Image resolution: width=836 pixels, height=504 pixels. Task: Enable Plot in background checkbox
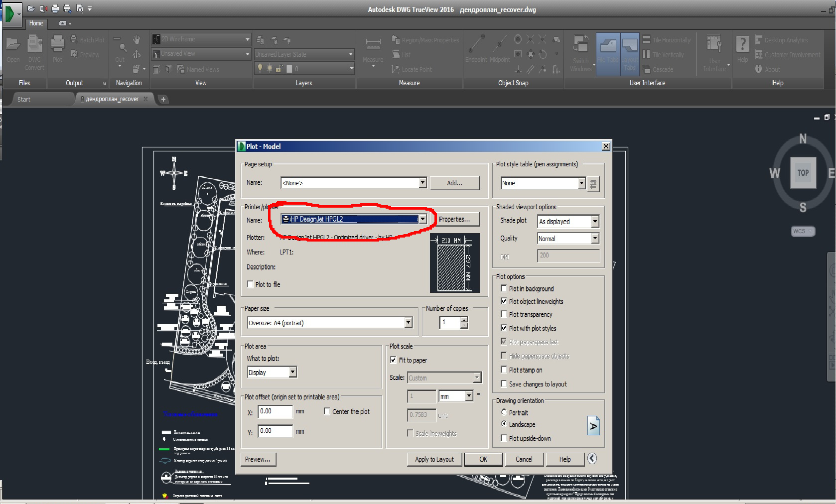504,288
